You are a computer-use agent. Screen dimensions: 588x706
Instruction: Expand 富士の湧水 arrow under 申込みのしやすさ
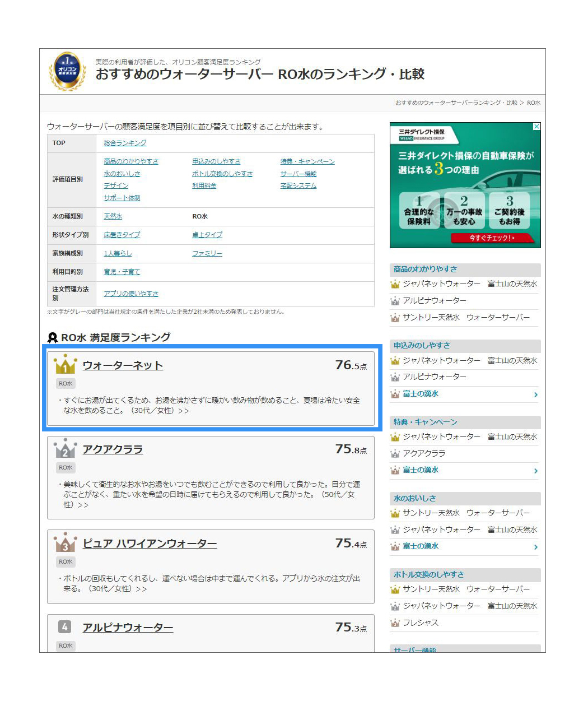[x=536, y=394]
